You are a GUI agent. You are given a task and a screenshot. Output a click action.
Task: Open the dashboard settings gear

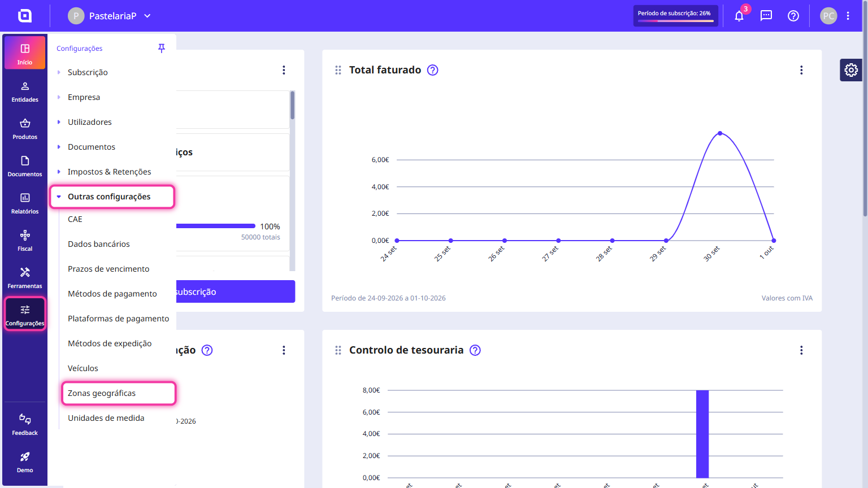click(x=851, y=70)
